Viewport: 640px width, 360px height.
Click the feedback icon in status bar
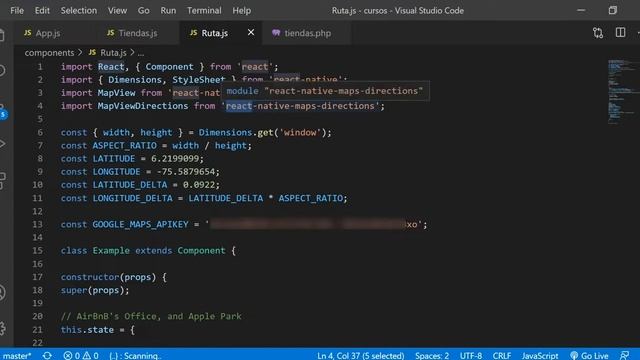624,356
